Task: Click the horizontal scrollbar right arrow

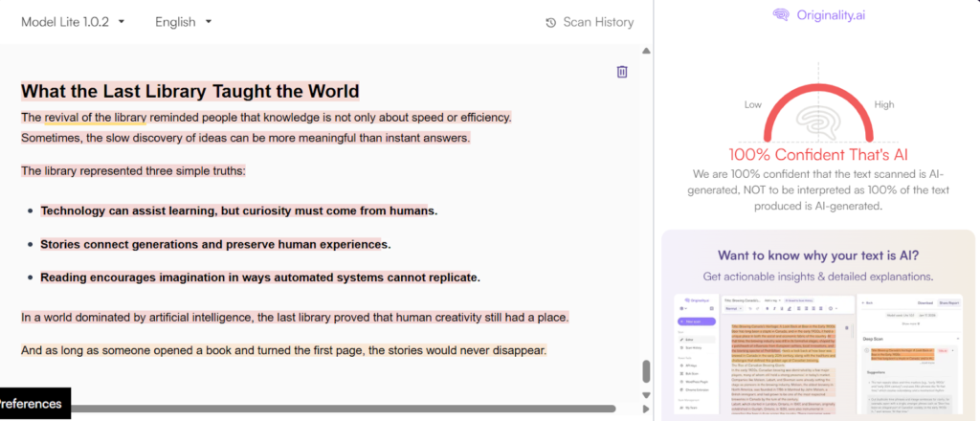Action: 646,409
